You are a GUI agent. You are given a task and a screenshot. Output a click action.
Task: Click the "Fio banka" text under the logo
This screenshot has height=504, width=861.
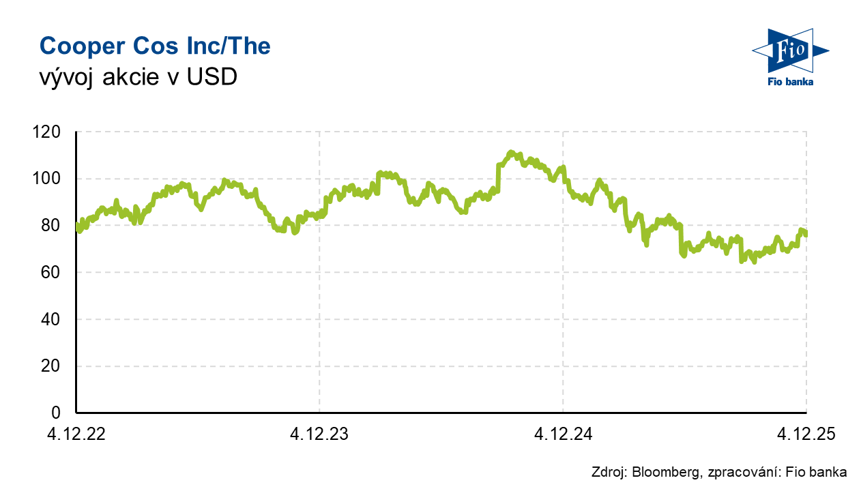tap(791, 83)
